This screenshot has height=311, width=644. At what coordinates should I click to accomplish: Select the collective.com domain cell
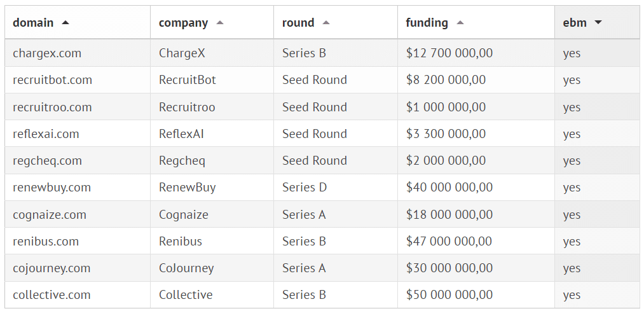click(x=51, y=294)
